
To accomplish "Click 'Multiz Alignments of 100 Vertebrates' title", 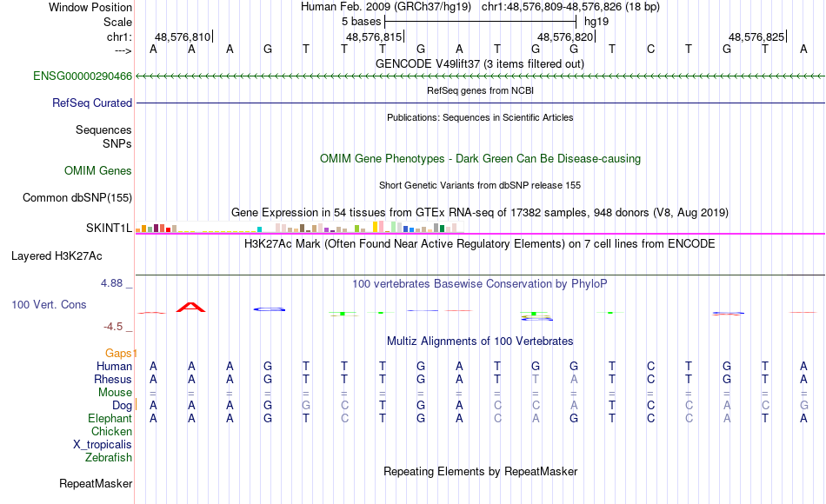I will [480, 342].
